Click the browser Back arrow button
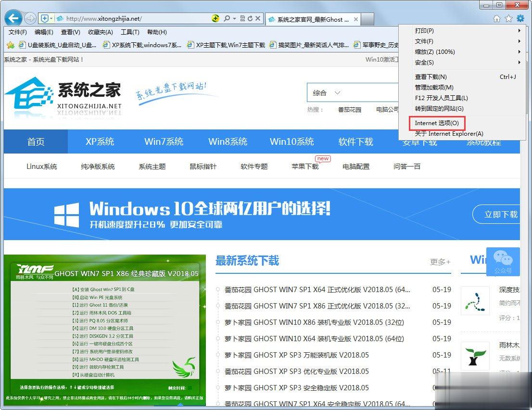This screenshot has height=410, width=532. [x=13, y=18]
